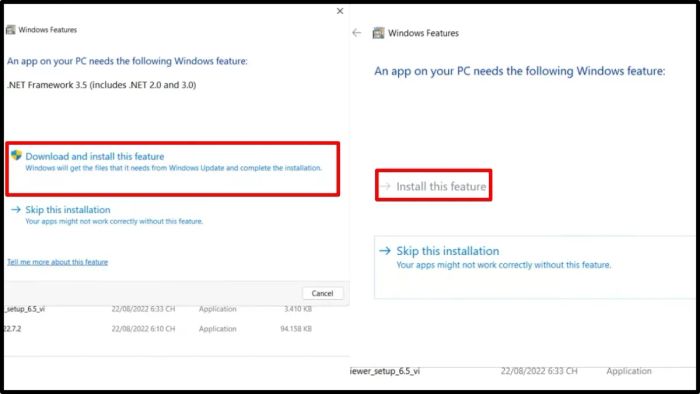
Task: Click date 22/08/2022 6:33 CH in right window
Action: pyautogui.click(x=539, y=371)
